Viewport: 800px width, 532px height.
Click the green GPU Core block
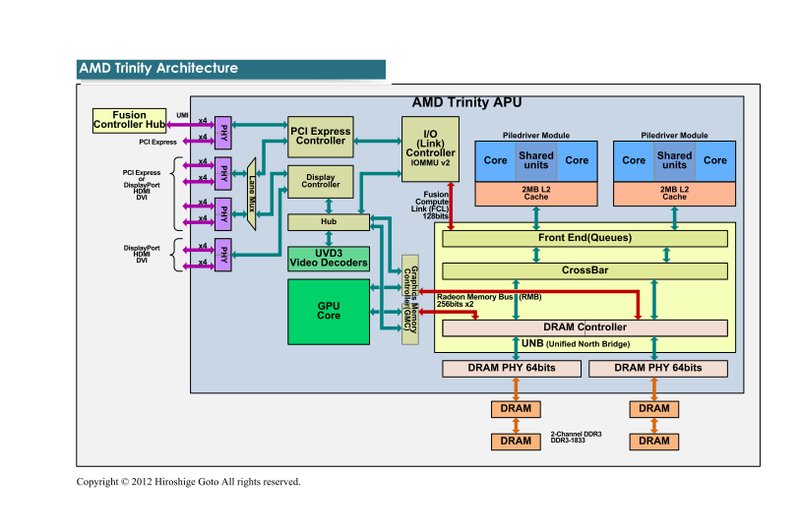328,311
